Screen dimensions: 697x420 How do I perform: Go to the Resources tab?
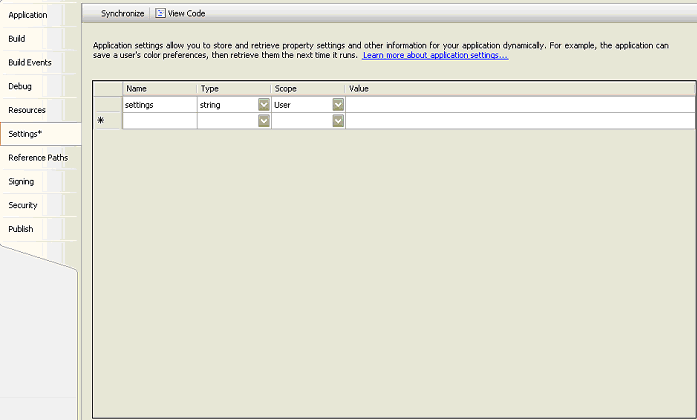27,110
